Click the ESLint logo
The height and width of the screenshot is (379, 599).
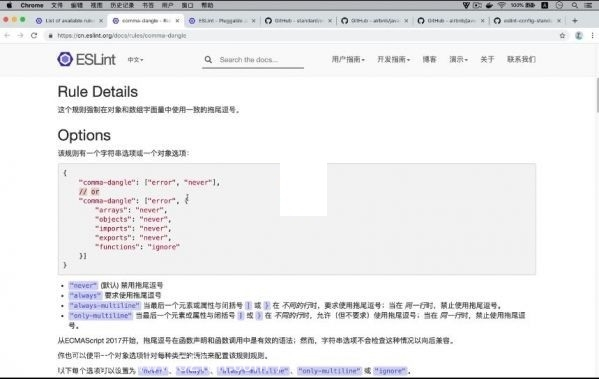86,59
